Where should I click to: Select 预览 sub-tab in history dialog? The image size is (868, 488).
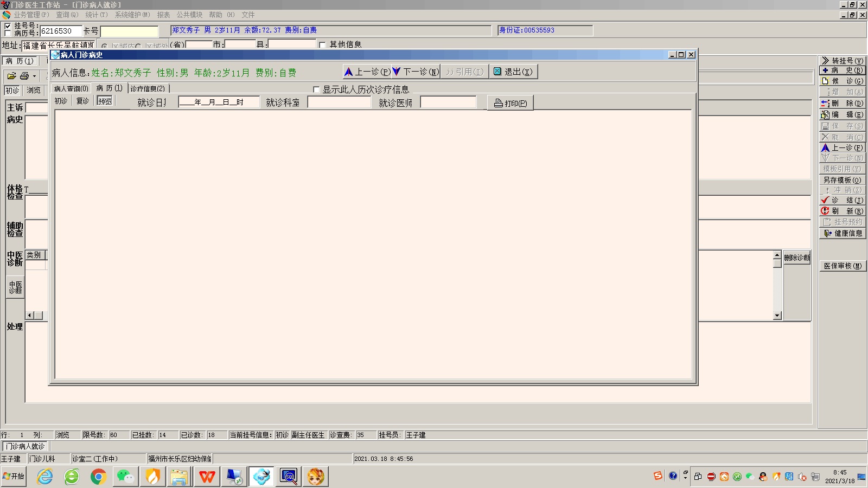click(x=105, y=101)
